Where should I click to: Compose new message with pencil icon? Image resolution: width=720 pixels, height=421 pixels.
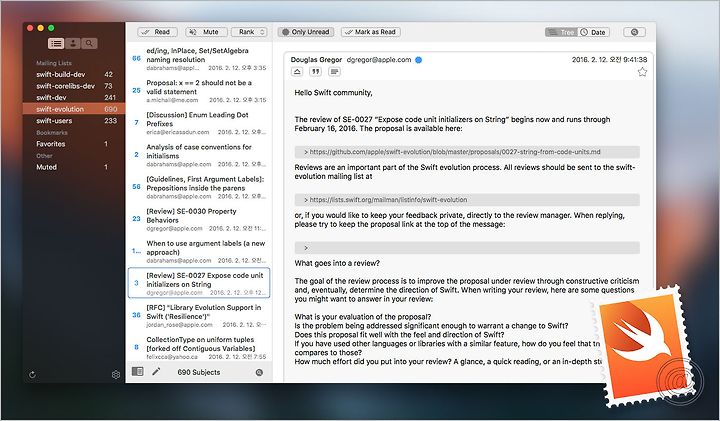coord(156,371)
